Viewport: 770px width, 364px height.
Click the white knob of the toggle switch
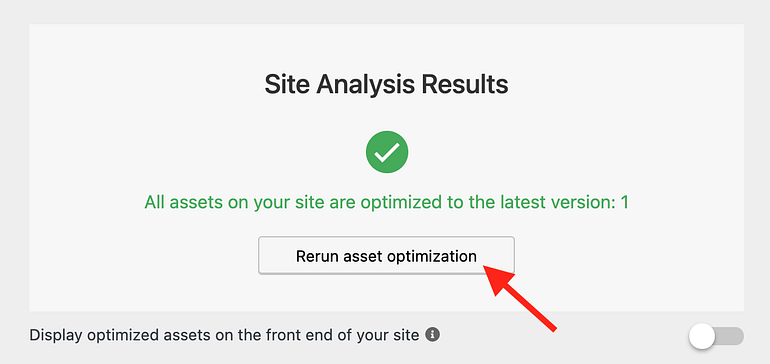click(x=702, y=336)
